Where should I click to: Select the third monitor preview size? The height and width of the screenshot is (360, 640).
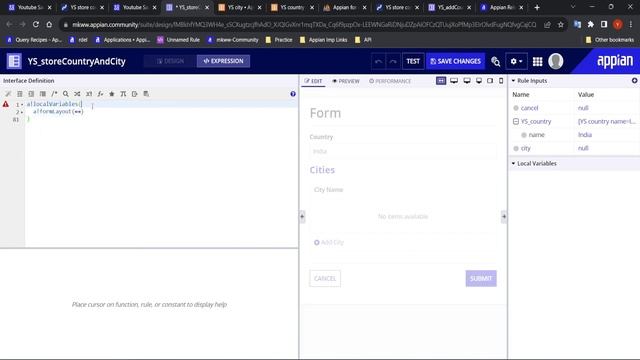pyautogui.click(x=479, y=81)
